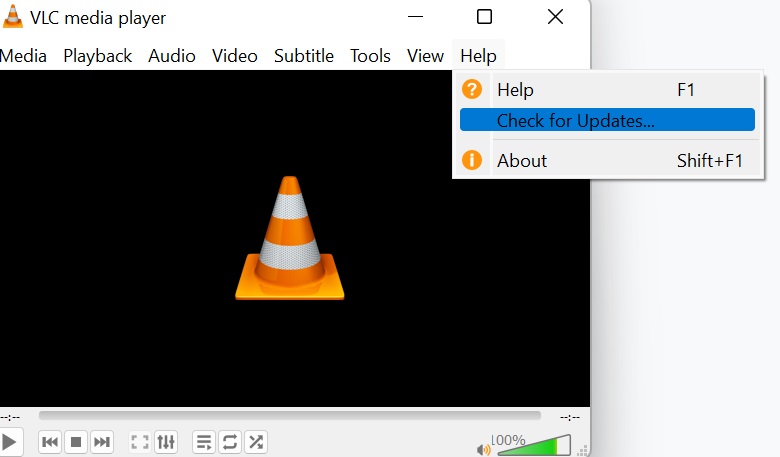Image resolution: width=780 pixels, height=457 pixels.
Task: Click the orange question mark Help icon
Action: 472,90
